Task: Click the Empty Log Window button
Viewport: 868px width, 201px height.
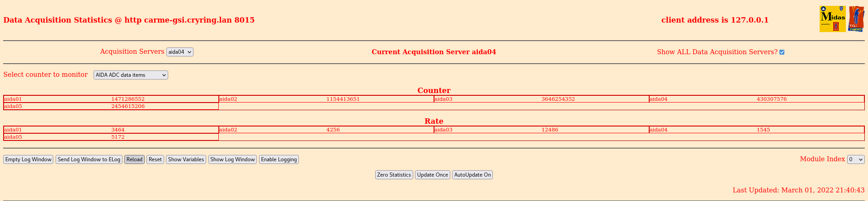Action: (28, 159)
